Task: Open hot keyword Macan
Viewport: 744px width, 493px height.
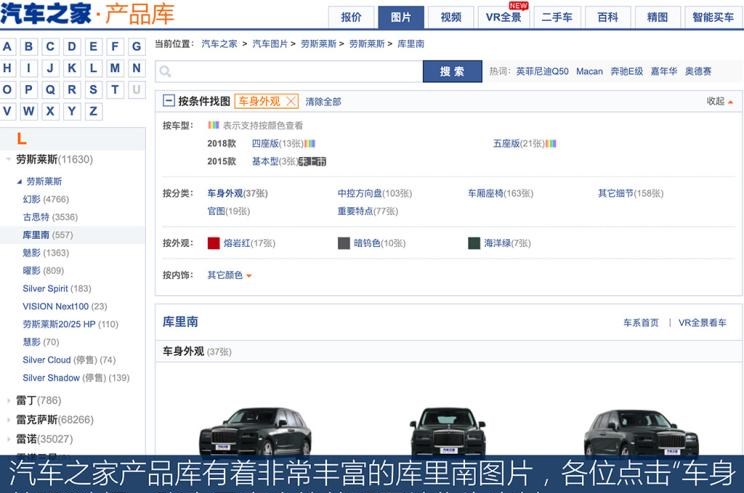Action: [589, 71]
